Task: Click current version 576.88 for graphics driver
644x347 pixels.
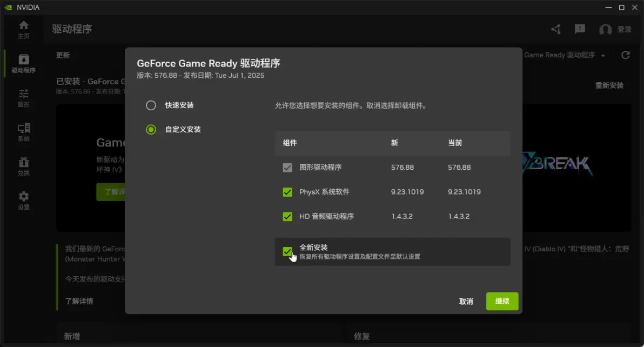Action: tap(459, 168)
